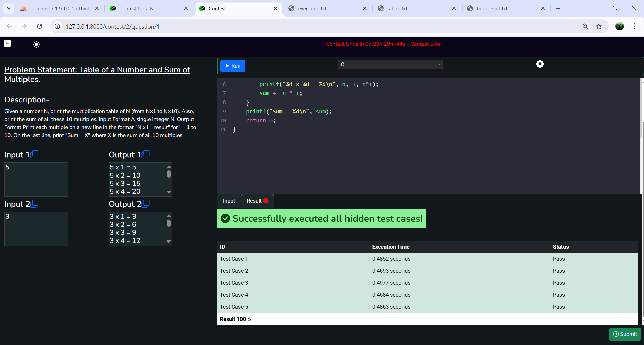This screenshot has height=345, width=644.
Task: Click the browser zoom magnifier icon
Action: click(585, 27)
